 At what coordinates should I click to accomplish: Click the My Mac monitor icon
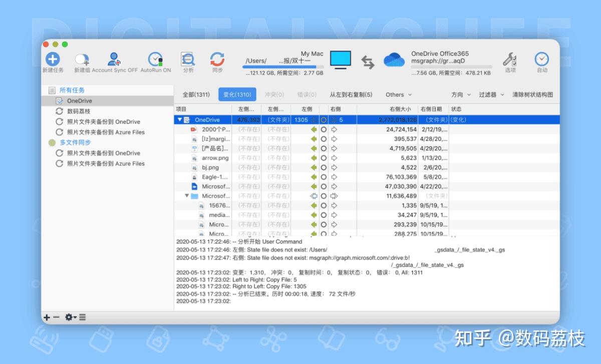tap(341, 60)
